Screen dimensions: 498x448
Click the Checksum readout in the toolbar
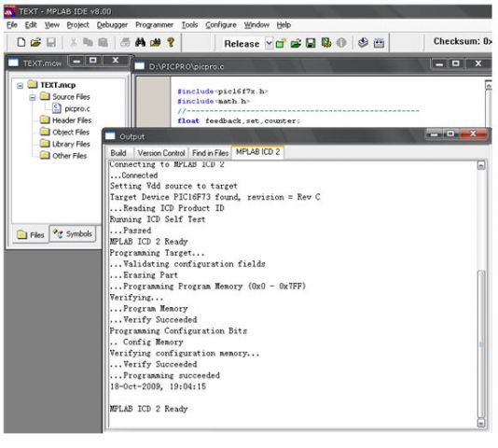click(463, 41)
